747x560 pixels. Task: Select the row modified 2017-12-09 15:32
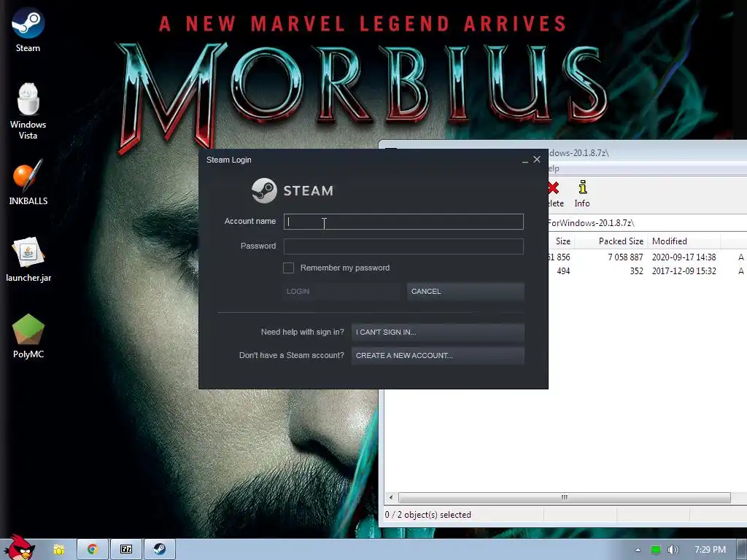tap(647, 271)
